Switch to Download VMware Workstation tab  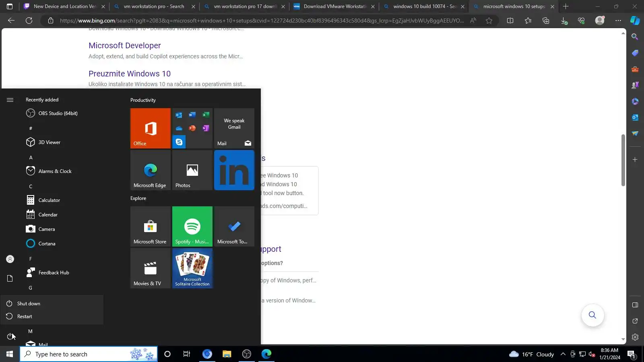pyautogui.click(x=335, y=6)
